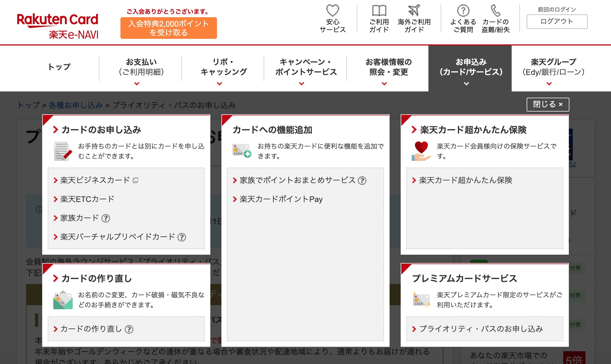Open 楽天カードポイントPay link
611x364 pixels.
(x=281, y=199)
